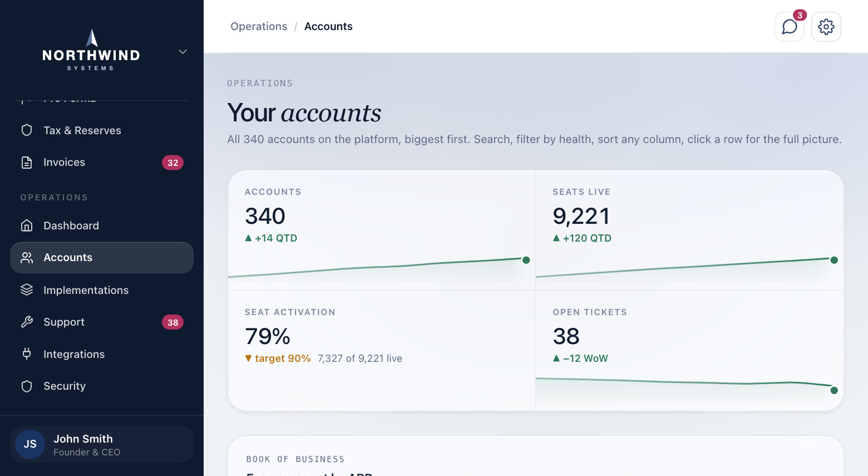This screenshot has width=868, height=476.
Task: Click the −12 WoW change indicator
Action: coord(580,359)
